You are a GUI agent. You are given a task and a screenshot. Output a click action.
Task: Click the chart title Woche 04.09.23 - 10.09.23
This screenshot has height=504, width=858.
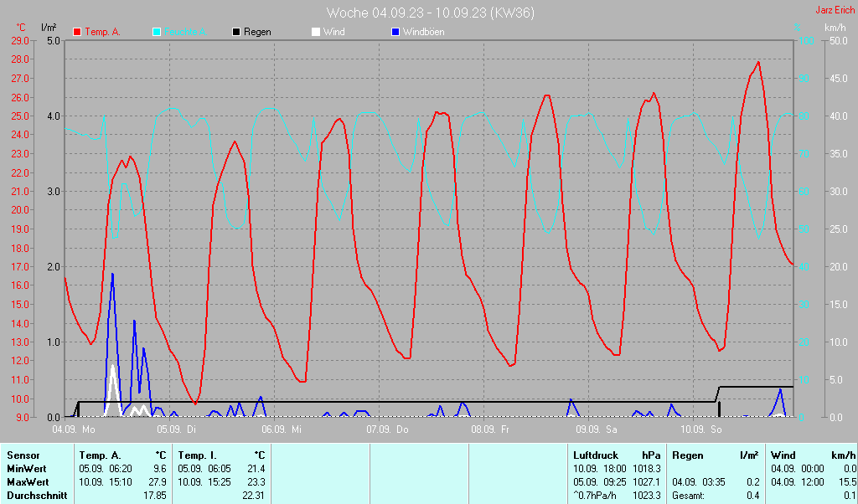pos(430,13)
